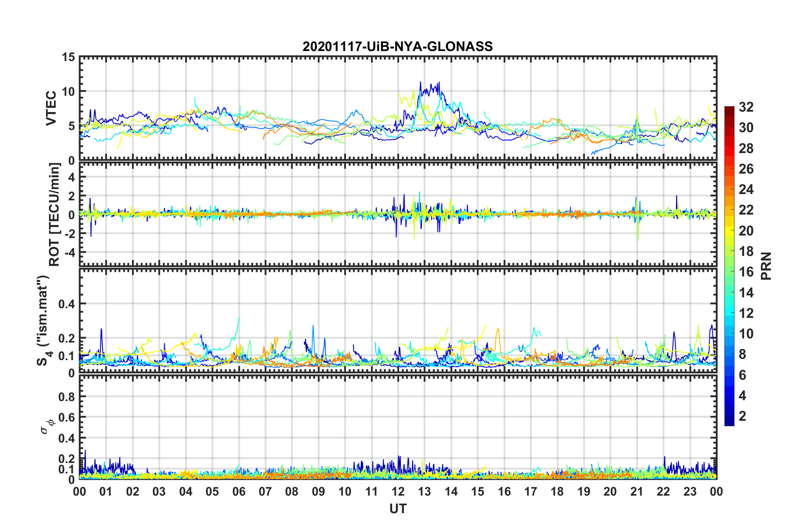Click the sigma phi axis tick 0.8

coord(67,396)
